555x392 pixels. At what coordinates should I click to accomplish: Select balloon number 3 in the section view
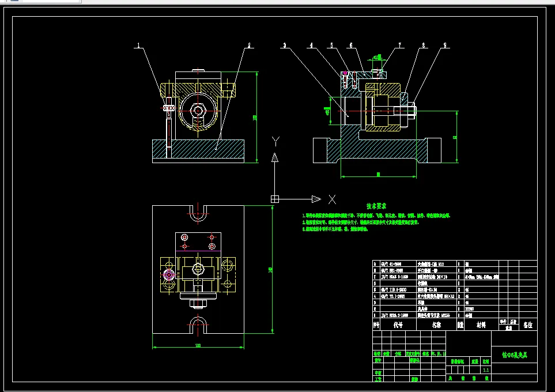pos(284,46)
